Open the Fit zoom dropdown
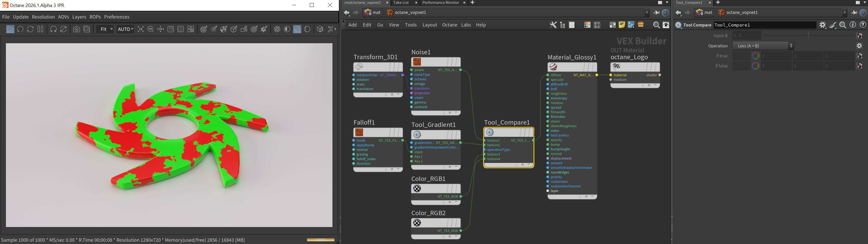 pyautogui.click(x=105, y=29)
